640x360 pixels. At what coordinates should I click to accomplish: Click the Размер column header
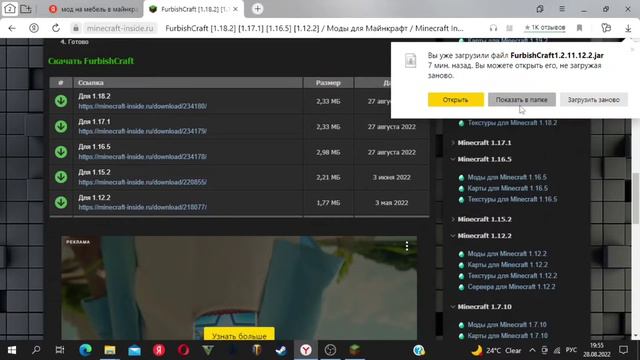pos(328,82)
